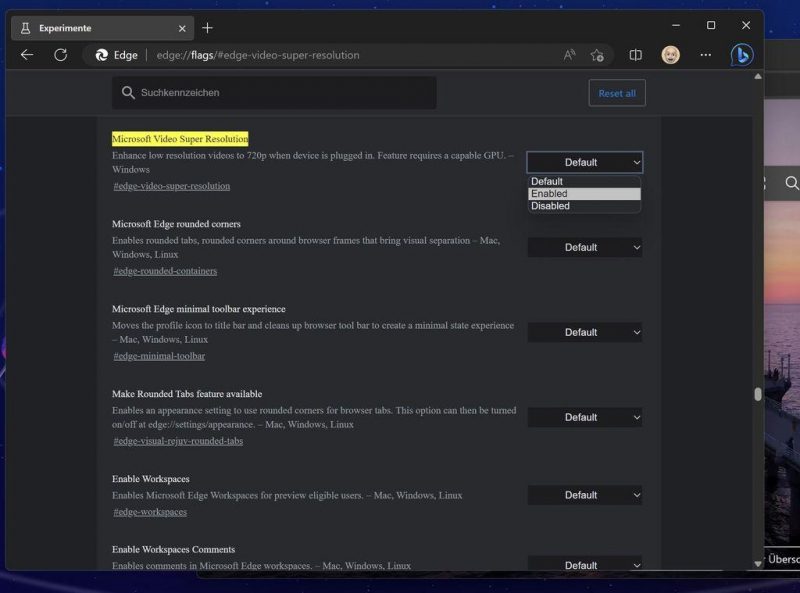The width and height of the screenshot is (800, 593).
Task: Open minimal toolbar experience Default dropdown
Action: coord(585,332)
